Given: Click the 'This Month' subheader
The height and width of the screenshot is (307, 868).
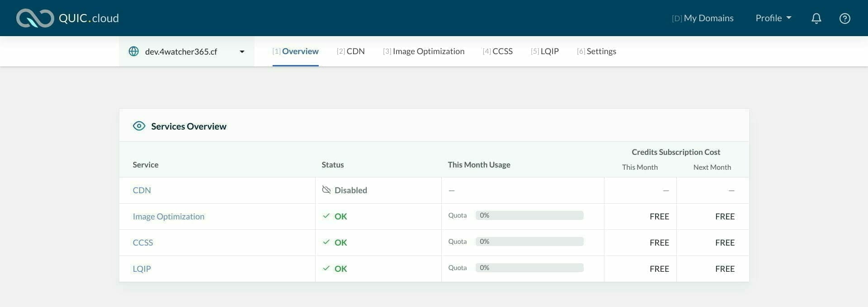Looking at the screenshot, I should [x=640, y=167].
